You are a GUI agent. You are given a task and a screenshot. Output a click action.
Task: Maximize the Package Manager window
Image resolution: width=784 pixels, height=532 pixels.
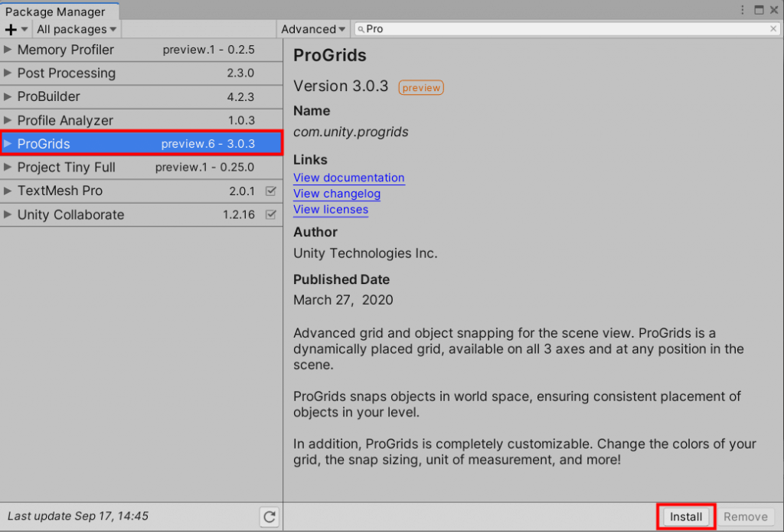759,10
